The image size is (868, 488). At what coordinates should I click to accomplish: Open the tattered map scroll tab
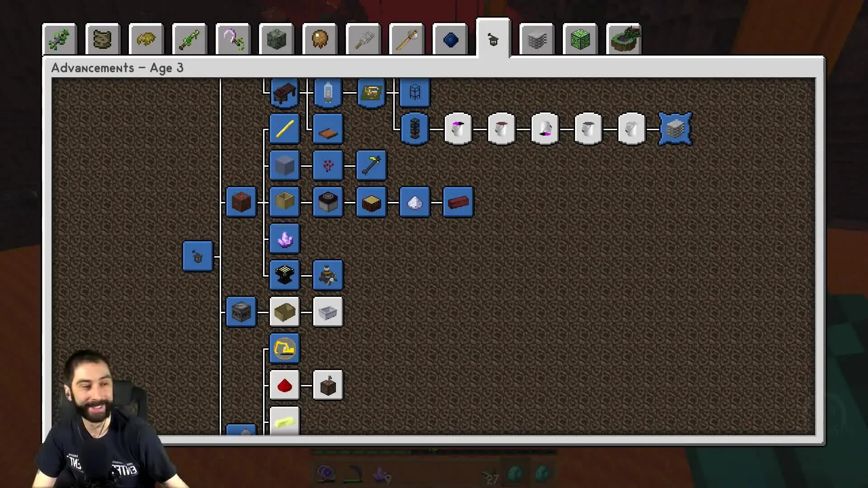[x=103, y=40]
